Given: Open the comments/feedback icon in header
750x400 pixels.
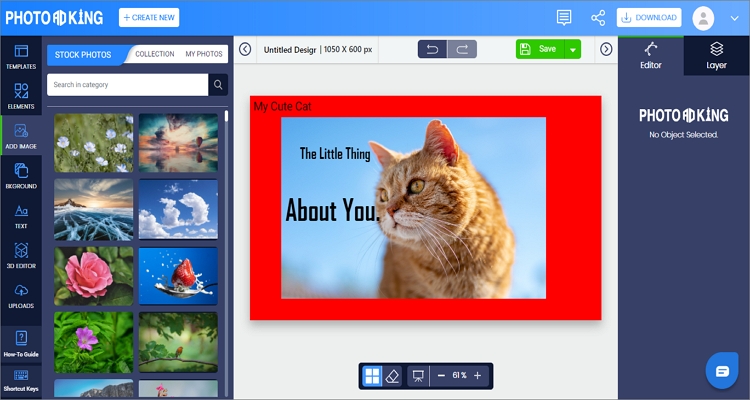Looking at the screenshot, I should [x=564, y=18].
